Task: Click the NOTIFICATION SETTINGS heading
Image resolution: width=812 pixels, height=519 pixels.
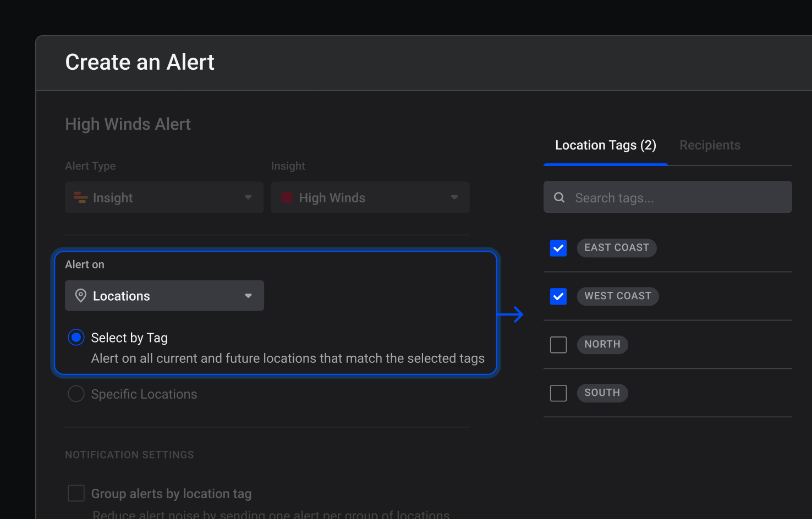Action: (129, 455)
